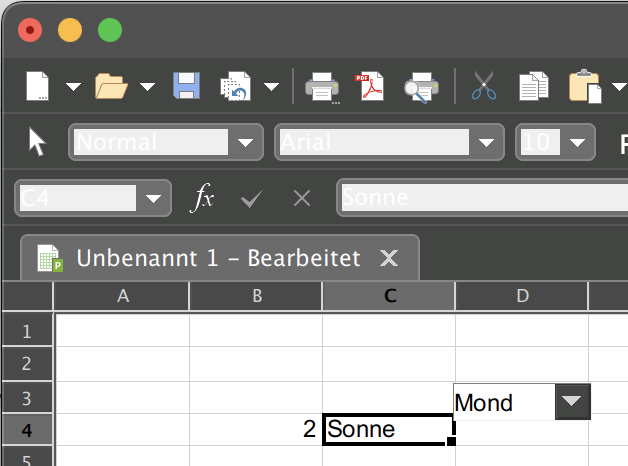Export as PDF using the PDF icon
The height and width of the screenshot is (466, 628).
372,87
